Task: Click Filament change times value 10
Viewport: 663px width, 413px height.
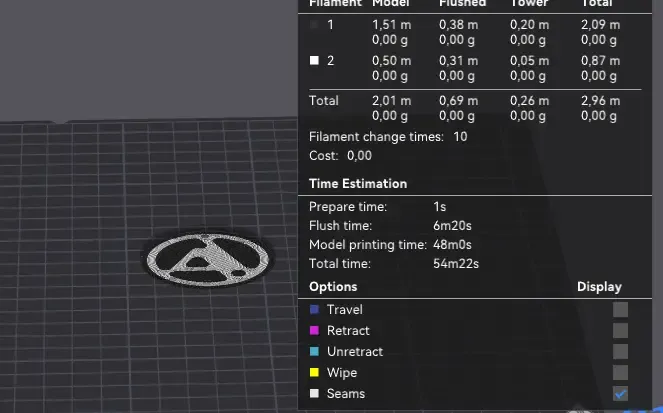Action: click(x=460, y=137)
